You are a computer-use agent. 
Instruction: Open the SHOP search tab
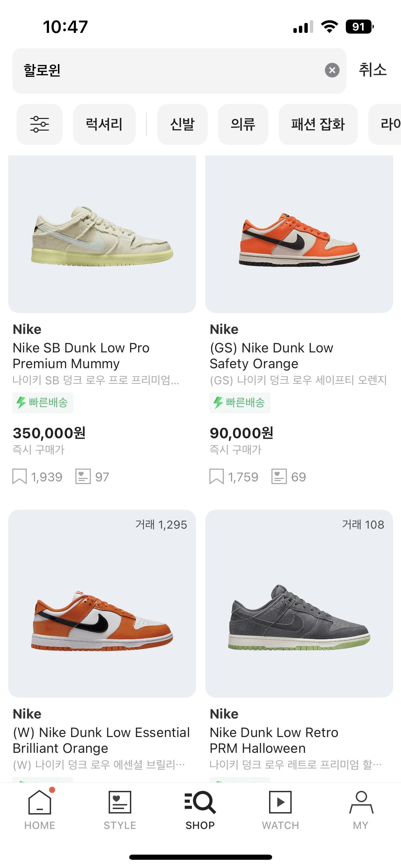coord(200,810)
